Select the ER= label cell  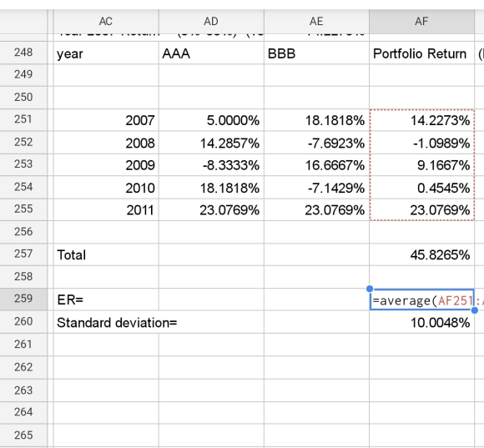[106, 300]
